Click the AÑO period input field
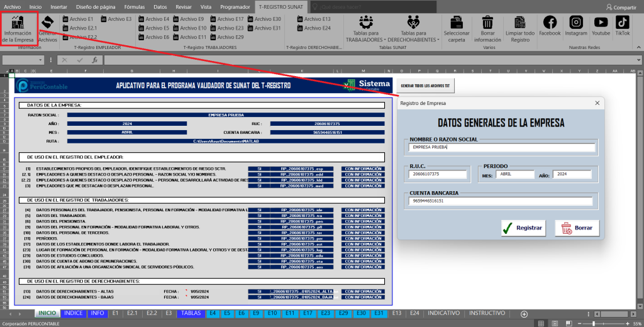Screen dimensions: 644x327 tap(572, 174)
